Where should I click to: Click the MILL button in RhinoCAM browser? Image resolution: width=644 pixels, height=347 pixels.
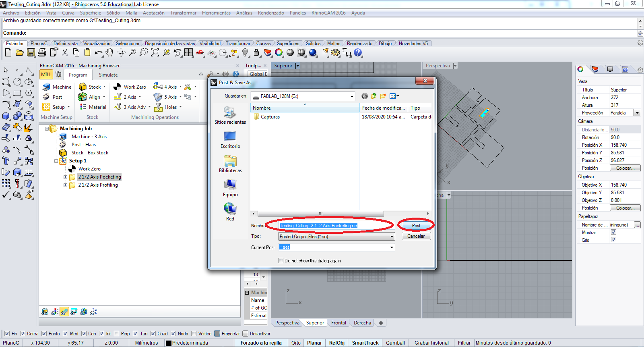[x=46, y=75]
